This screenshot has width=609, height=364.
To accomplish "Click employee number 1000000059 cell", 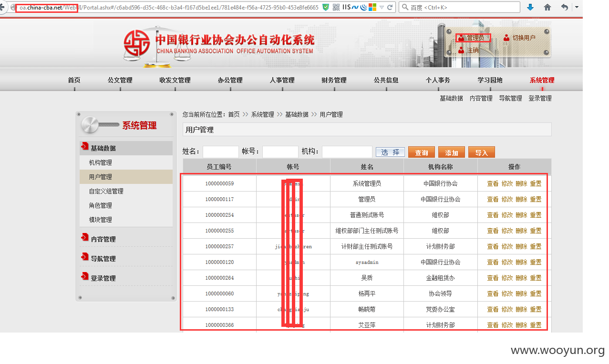I will pos(219,183).
